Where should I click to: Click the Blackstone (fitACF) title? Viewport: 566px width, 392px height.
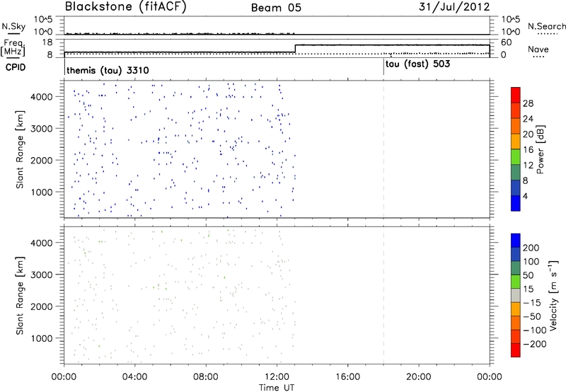125,6
